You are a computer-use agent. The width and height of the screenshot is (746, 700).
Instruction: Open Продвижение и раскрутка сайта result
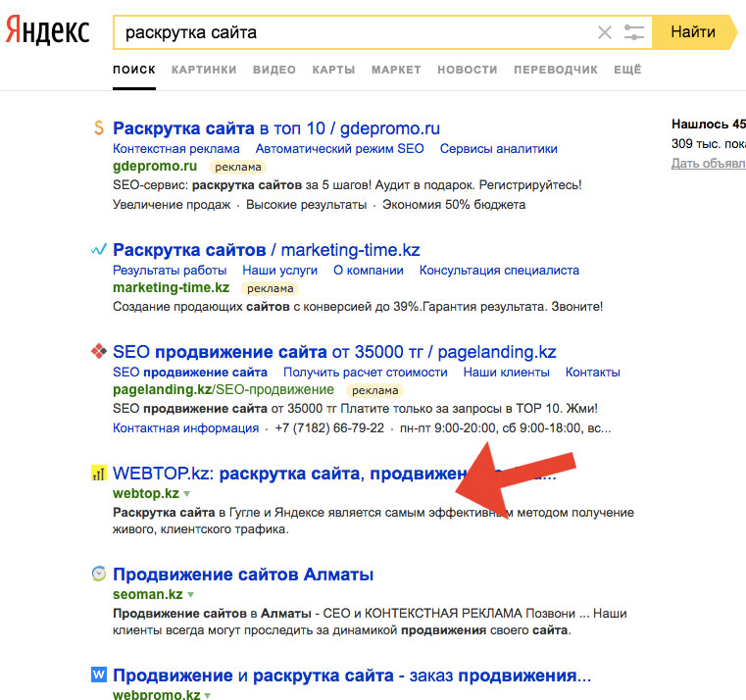coord(352,675)
